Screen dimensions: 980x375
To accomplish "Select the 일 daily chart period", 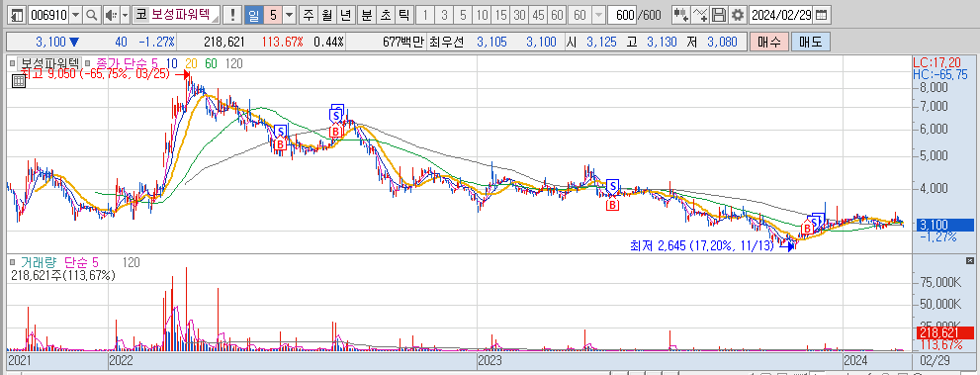I will (x=254, y=15).
